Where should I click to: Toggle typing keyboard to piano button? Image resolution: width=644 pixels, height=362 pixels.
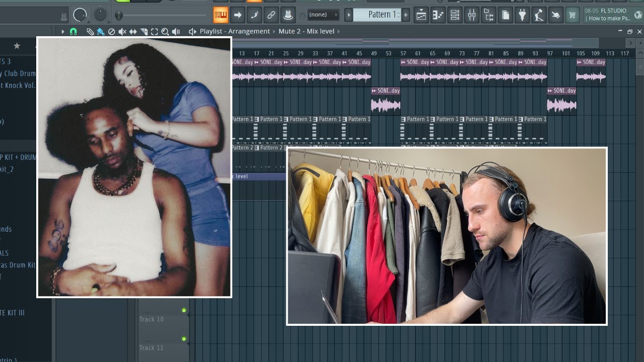(221, 15)
